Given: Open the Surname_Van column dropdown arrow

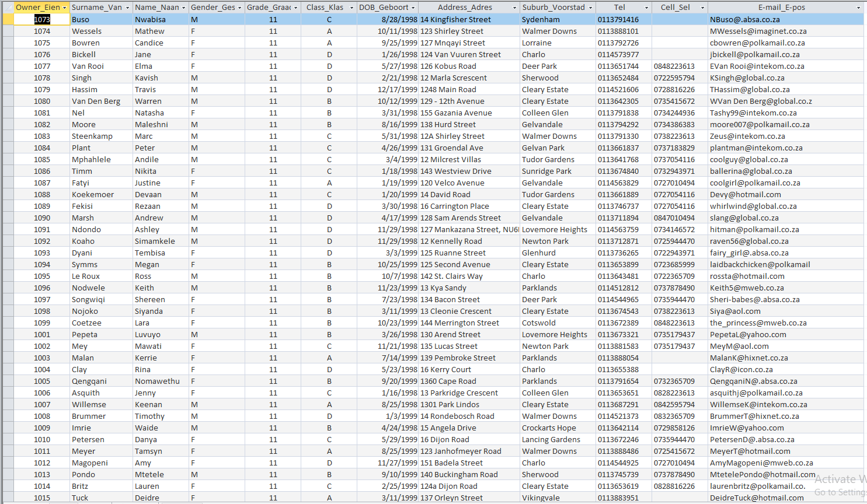Looking at the screenshot, I should tap(127, 8).
